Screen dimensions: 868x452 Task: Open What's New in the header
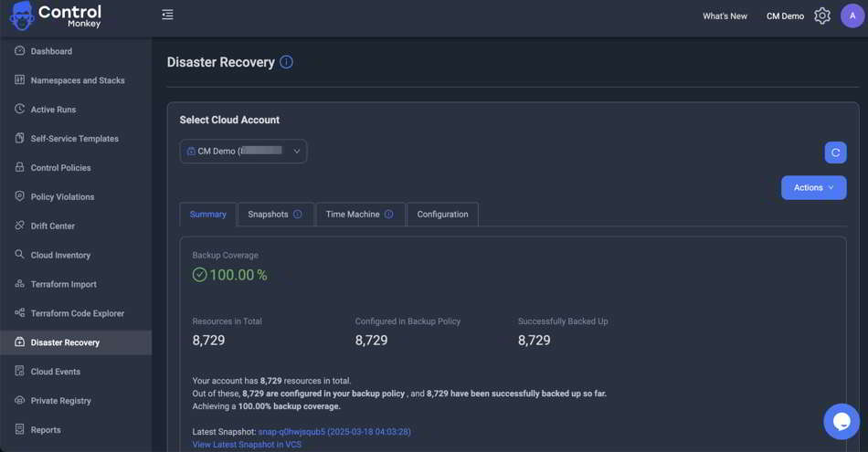[x=725, y=16]
